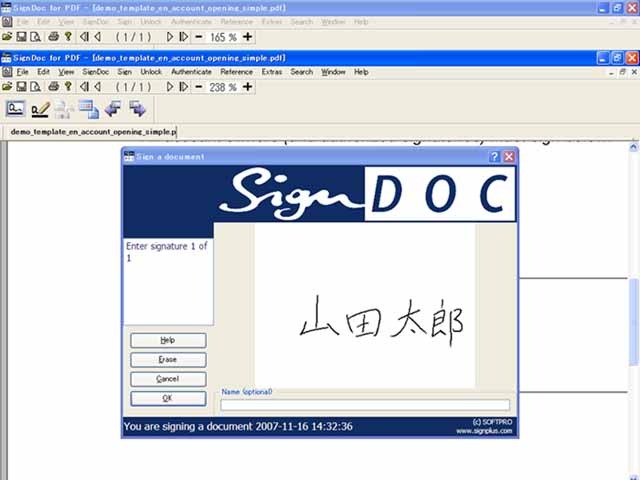
Task: Select demo_template_en_account_opening_simple document tab
Action: point(93,132)
